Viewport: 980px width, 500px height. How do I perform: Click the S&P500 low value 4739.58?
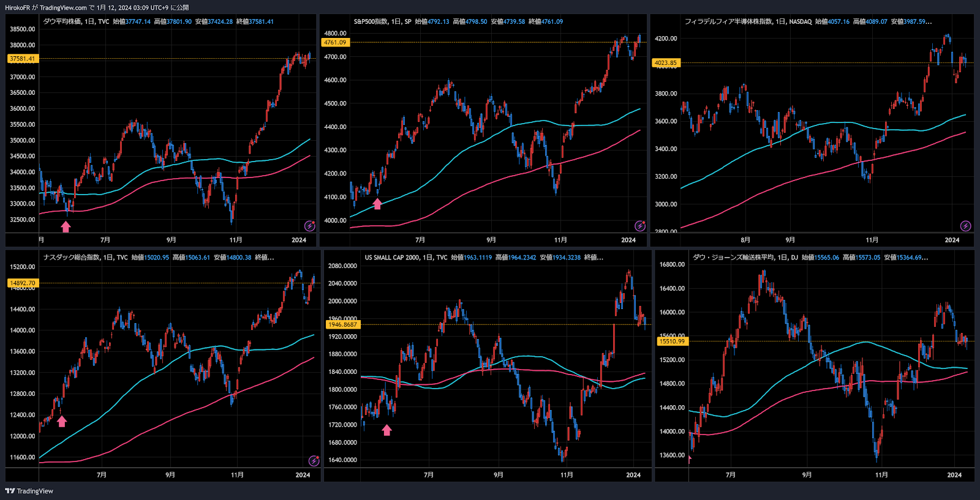[514, 21]
